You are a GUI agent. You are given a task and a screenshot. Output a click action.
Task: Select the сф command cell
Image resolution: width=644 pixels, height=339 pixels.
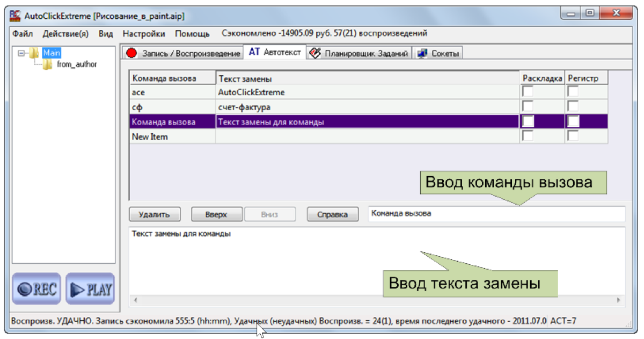172,107
